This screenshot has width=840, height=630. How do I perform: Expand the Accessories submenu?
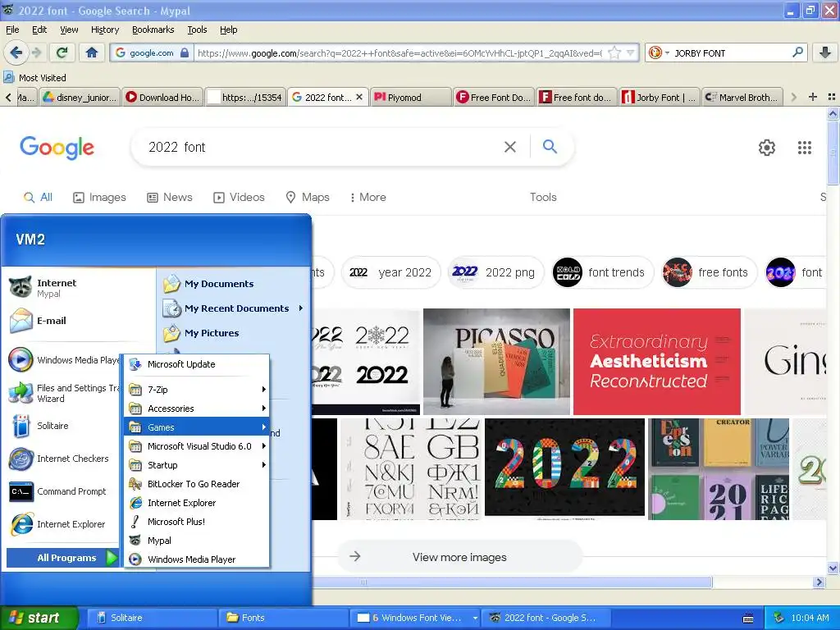tap(197, 409)
